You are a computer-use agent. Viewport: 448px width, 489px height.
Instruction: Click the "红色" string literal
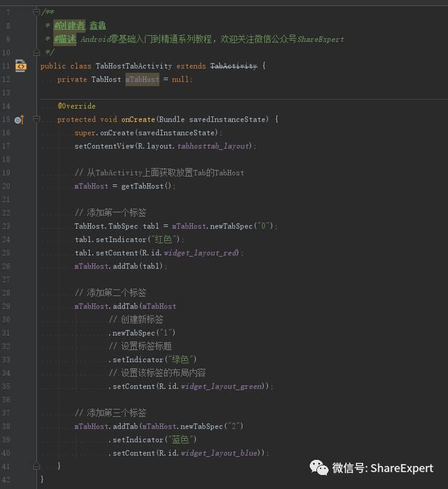tap(164, 240)
